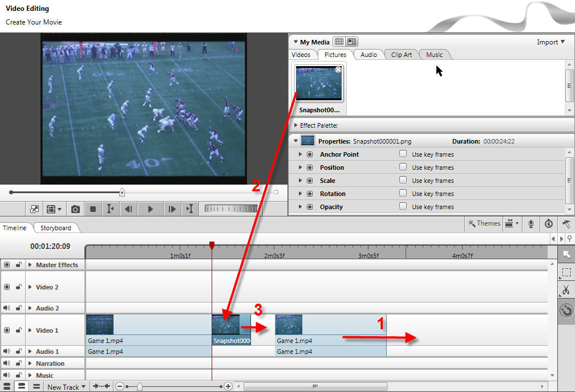Select the arrow selection tool
Screen dimensions: 575x392
coord(566,254)
